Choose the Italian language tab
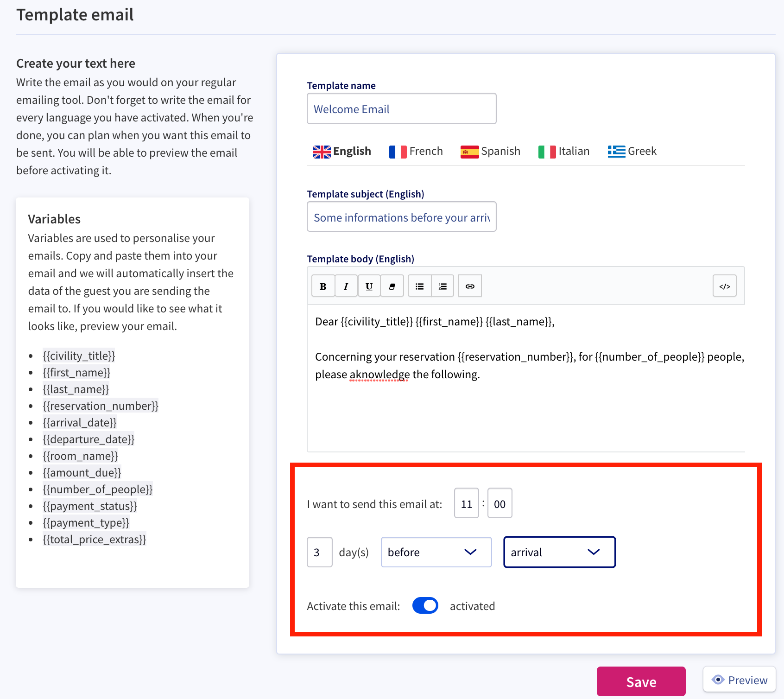 (564, 151)
